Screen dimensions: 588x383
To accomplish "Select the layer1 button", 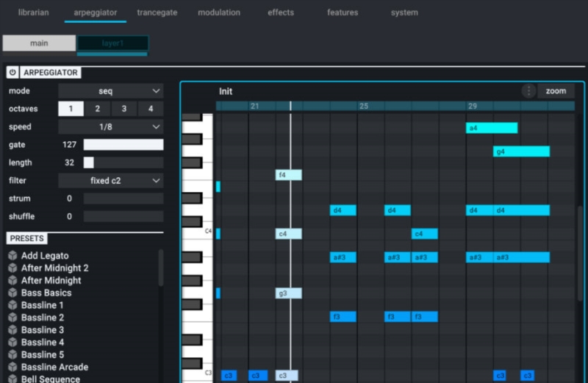I will 112,43.
